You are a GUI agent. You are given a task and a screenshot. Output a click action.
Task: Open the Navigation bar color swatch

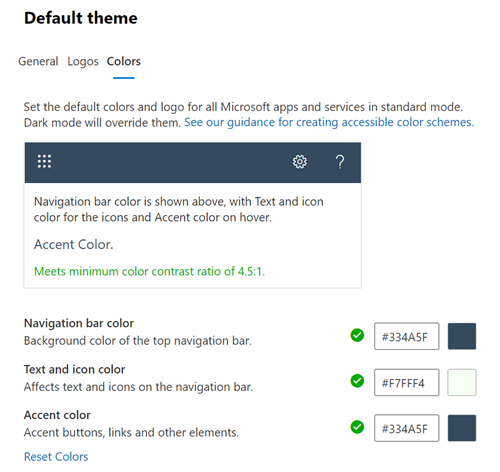point(462,336)
